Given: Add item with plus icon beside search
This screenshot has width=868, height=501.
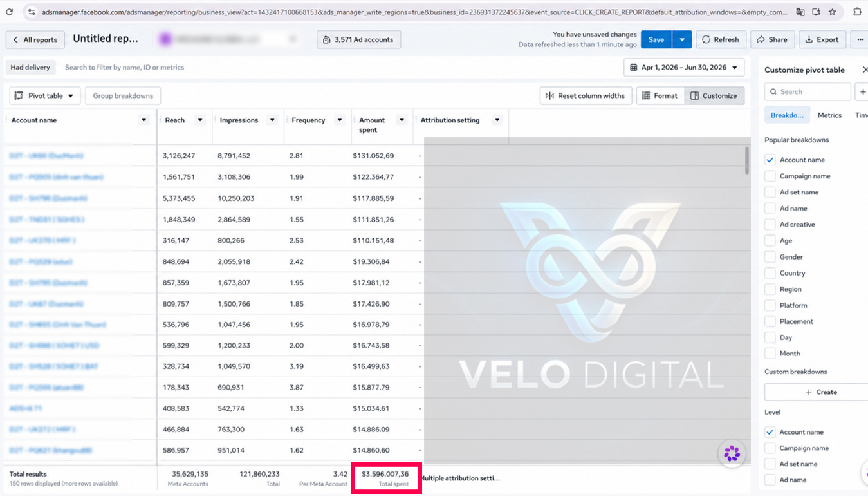Looking at the screenshot, I should pos(862,92).
